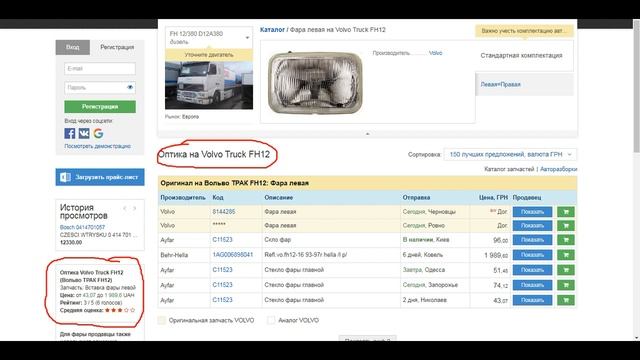640x360 pixels.
Task: Collapse the vehicle panel with up arrow
Action: tap(367, 134)
